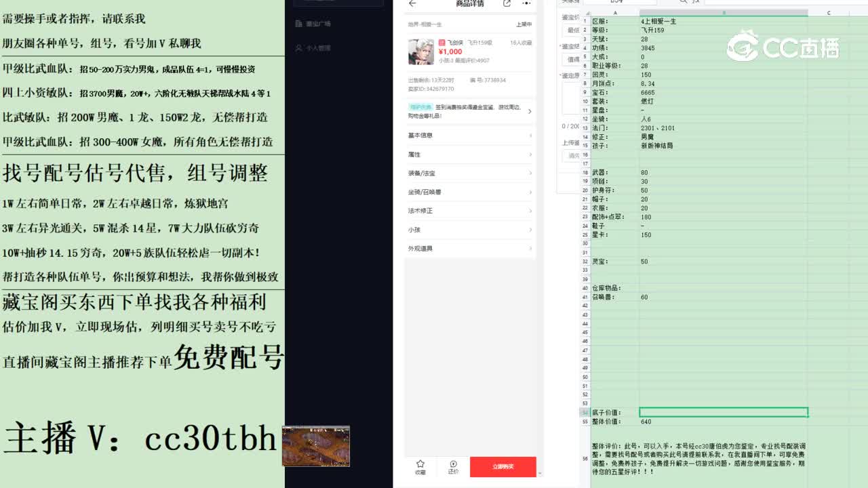Open the 签到消费抽奖 promotion banner arrow
The image size is (868, 488).
[x=530, y=111]
